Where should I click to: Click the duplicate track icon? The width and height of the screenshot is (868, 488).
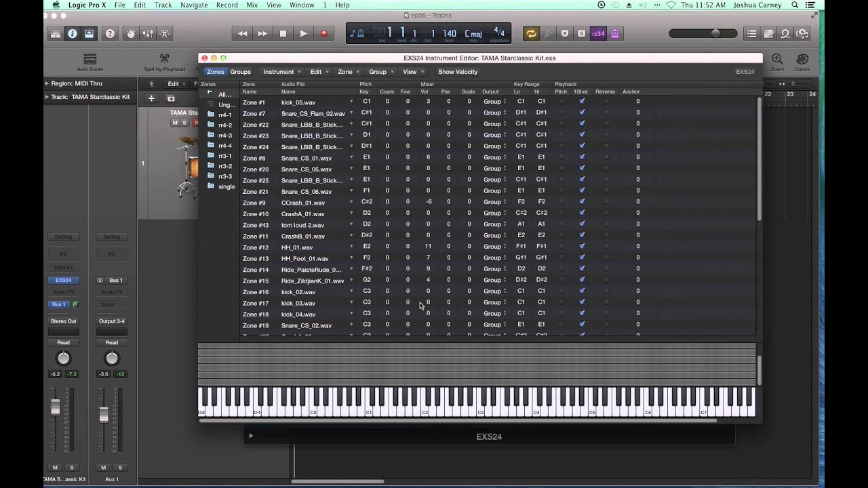(x=170, y=98)
